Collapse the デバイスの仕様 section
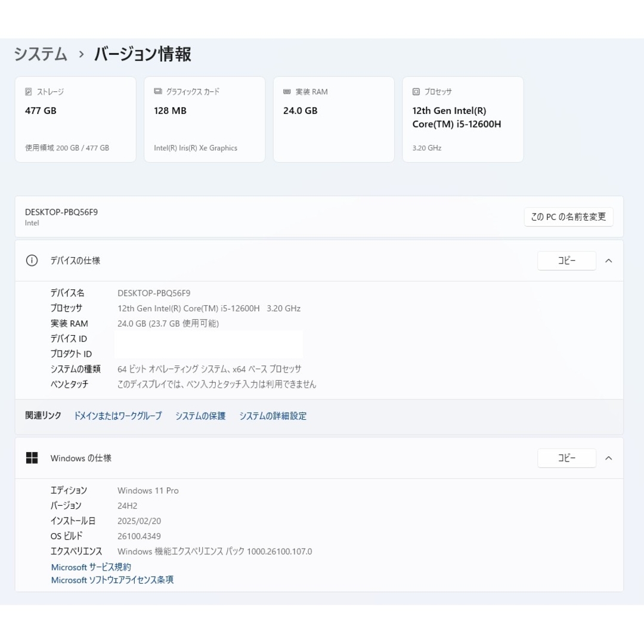644x644 pixels. (609, 261)
